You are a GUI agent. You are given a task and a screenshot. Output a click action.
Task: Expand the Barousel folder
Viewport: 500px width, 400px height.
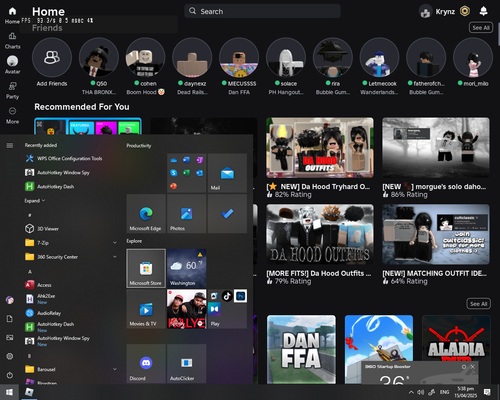pyautogui.click(x=70, y=369)
